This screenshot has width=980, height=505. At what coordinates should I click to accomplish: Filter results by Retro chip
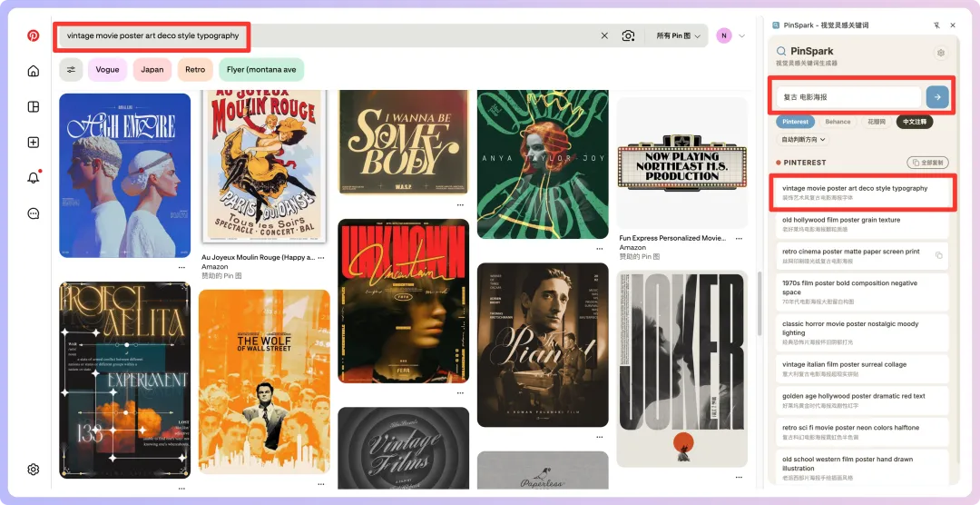195,69
